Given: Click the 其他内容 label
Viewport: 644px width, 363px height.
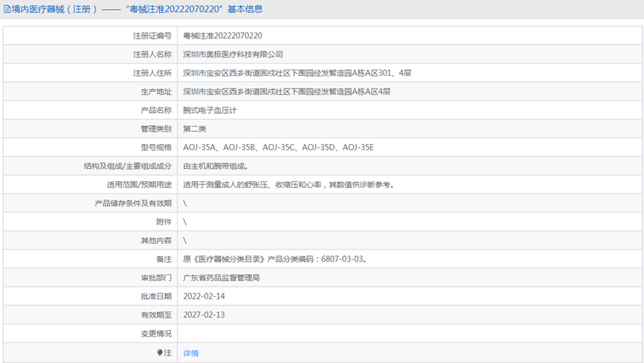Looking at the screenshot, I should coord(156,241).
